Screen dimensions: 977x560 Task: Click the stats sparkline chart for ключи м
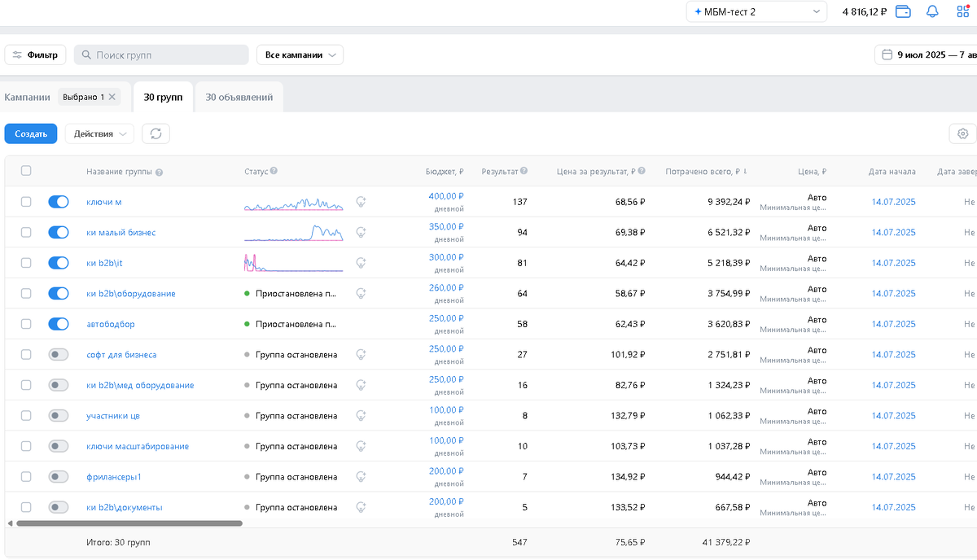[x=293, y=203]
